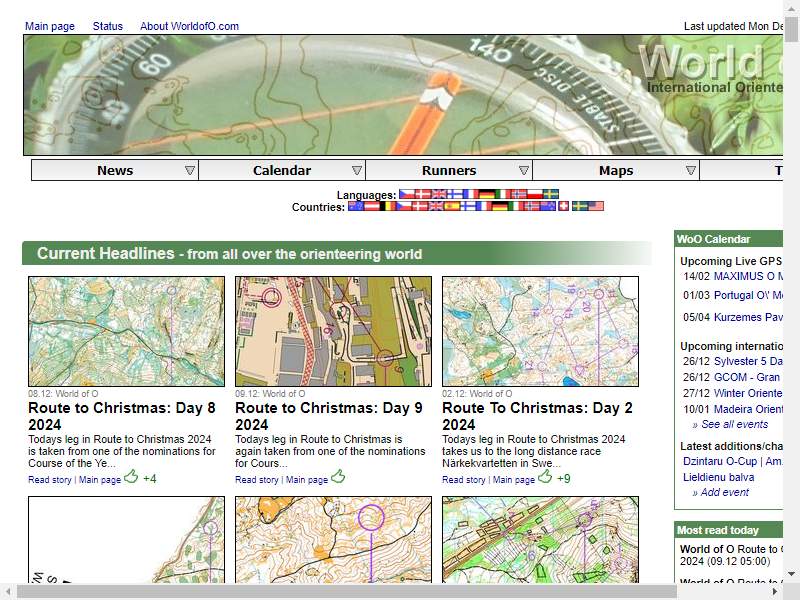Pick the Spanish flag in Countries row
Viewport: 800px width, 600px height.
click(452, 206)
